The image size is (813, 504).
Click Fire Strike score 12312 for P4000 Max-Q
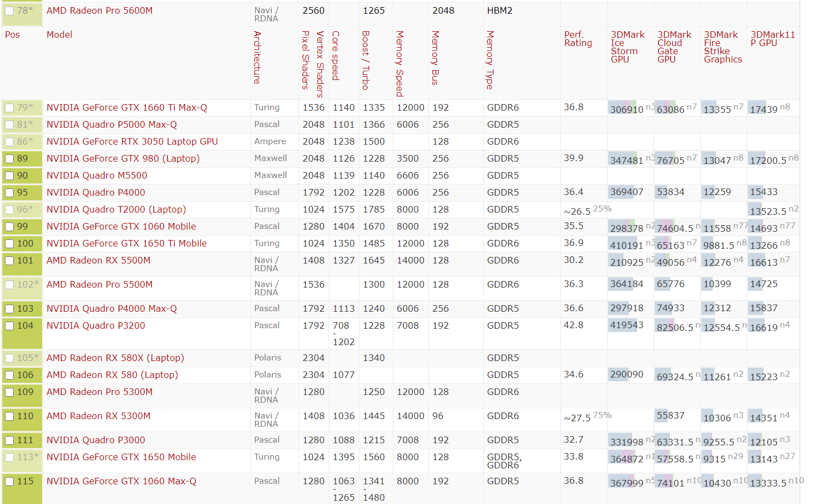click(717, 308)
